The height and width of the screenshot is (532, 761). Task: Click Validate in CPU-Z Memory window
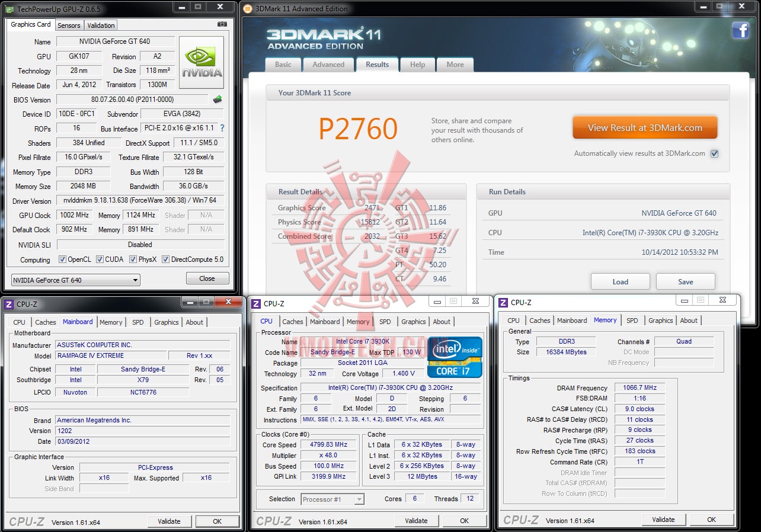663,520
